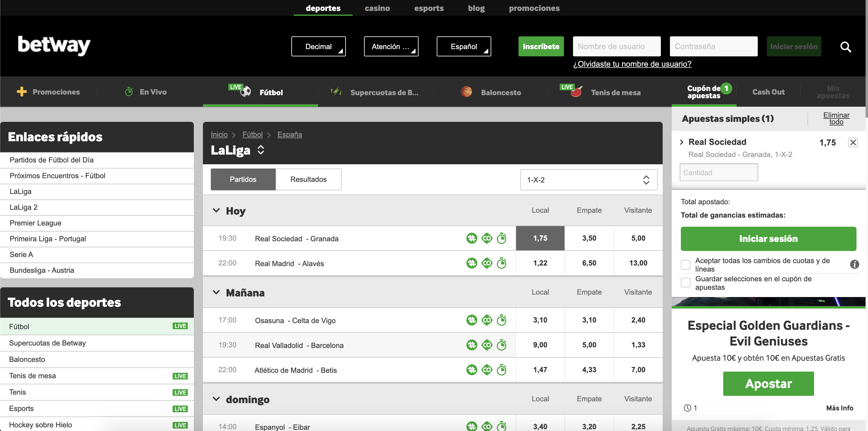This screenshot has width=868, height=431.
Task: Click Más Info in the promo card
Action: (x=839, y=408)
